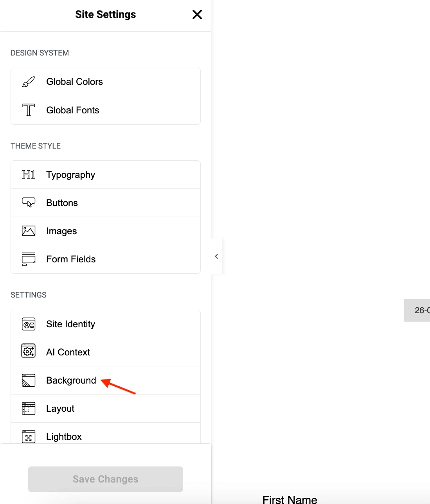Click the AI Context gear icon
The image size is (430, 504).
(28, 352)
